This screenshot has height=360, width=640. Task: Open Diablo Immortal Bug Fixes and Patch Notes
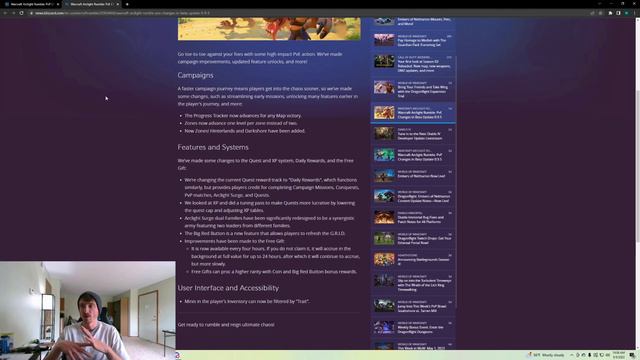[420, 220]
